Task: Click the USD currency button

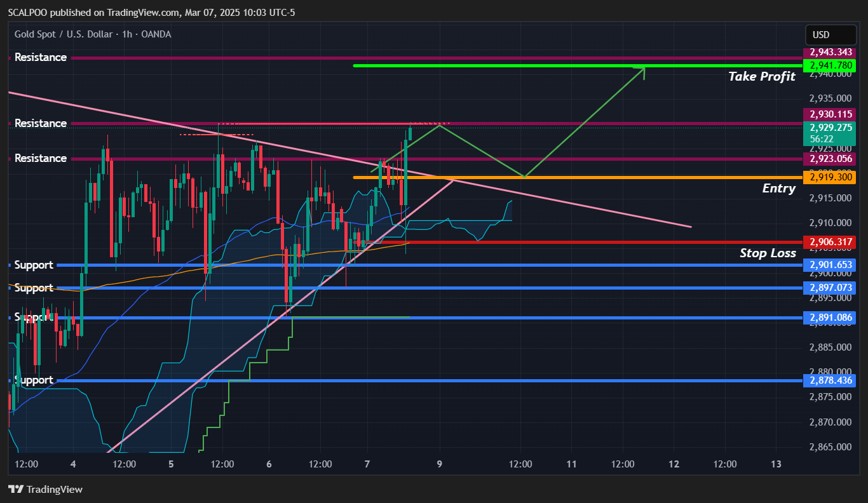Action: click(x=831, y=35)
